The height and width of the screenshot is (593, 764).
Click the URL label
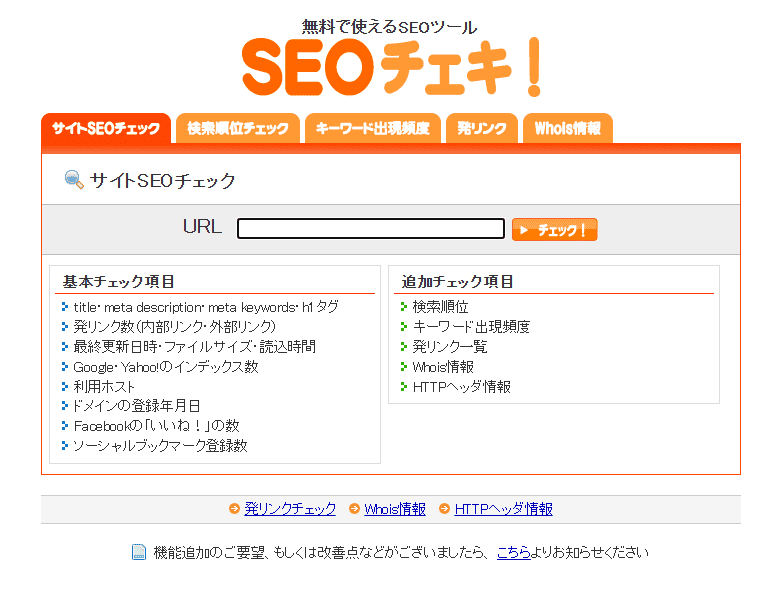(x=202, y=227)
